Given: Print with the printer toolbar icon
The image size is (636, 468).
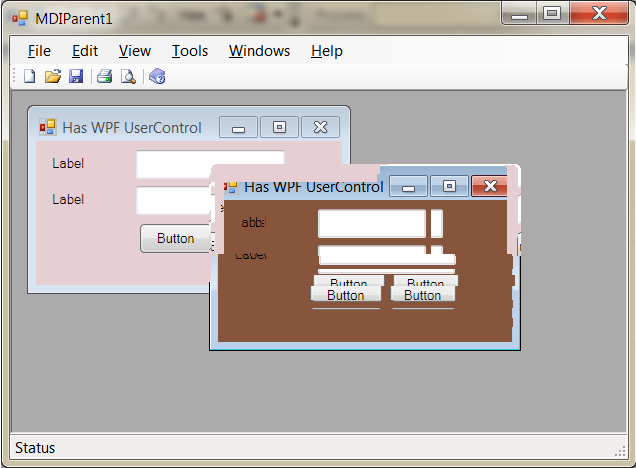Looking at the screenshot, I should click(105, 76).
